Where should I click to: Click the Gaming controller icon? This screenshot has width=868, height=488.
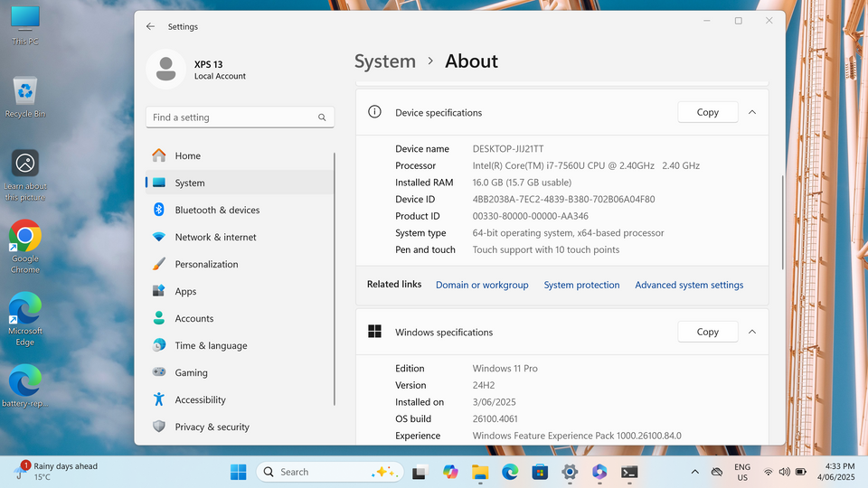coord(159,371)
